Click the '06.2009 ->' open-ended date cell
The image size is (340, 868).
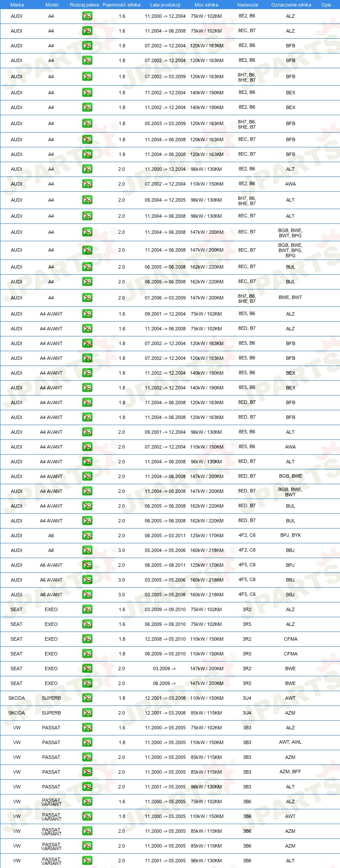coord(164,683)
